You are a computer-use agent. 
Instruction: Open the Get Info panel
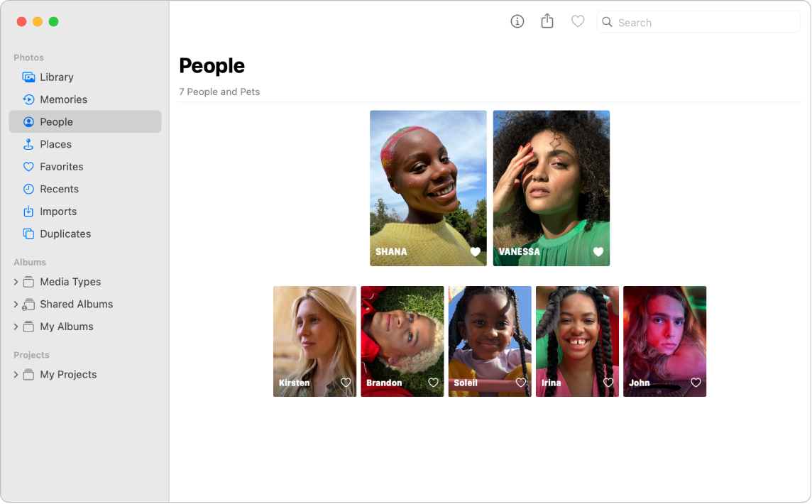point(517,21)
